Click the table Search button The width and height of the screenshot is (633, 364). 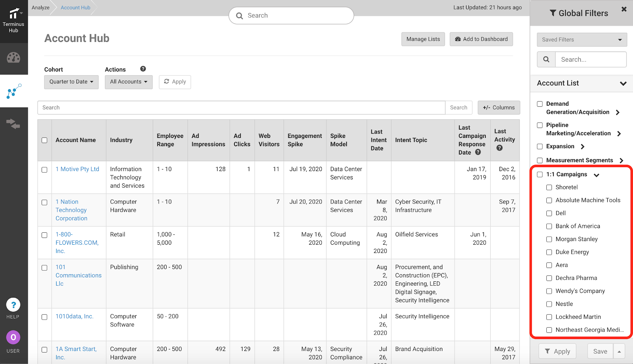(x=459, y=108)
